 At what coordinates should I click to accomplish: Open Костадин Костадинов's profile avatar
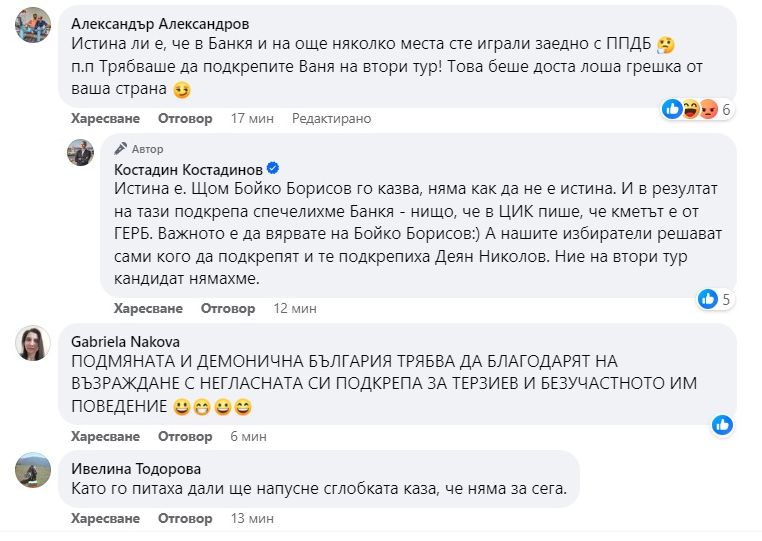click(x=80, y=152)
